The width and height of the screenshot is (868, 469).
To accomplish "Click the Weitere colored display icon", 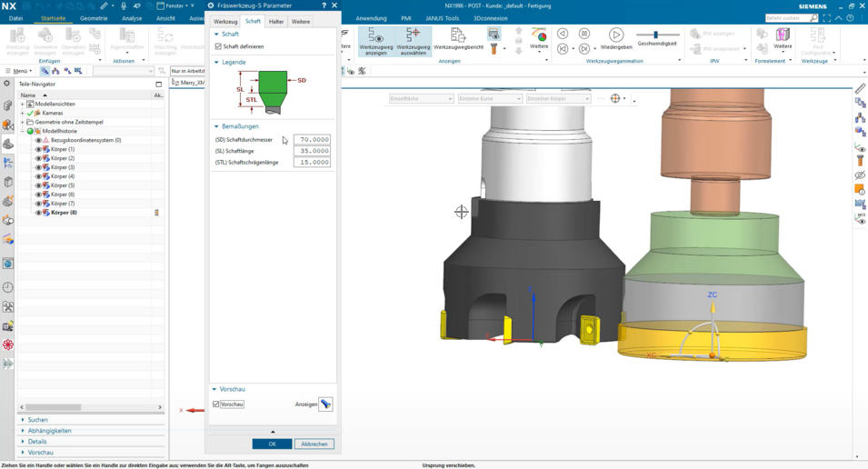I will click(x=539, y=39).
